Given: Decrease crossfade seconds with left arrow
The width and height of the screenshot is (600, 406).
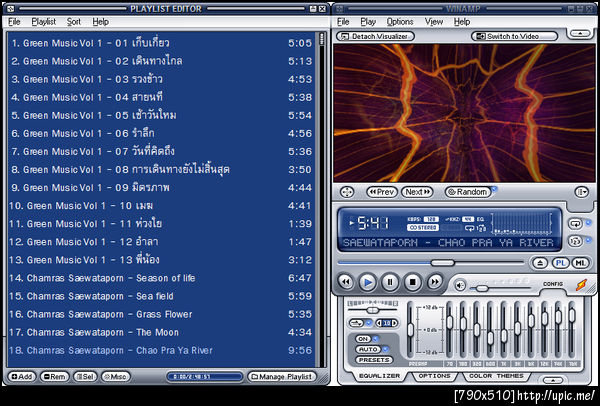Looking at the screenshot, I should (379, 323).
